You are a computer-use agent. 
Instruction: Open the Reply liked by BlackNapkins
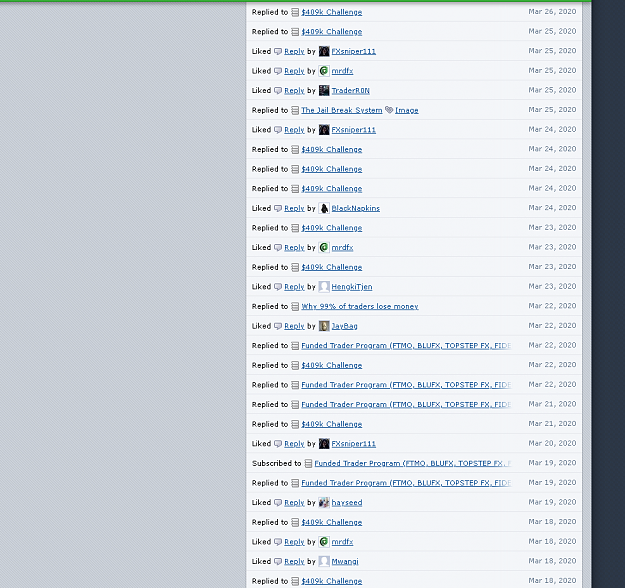coord(294,208)
